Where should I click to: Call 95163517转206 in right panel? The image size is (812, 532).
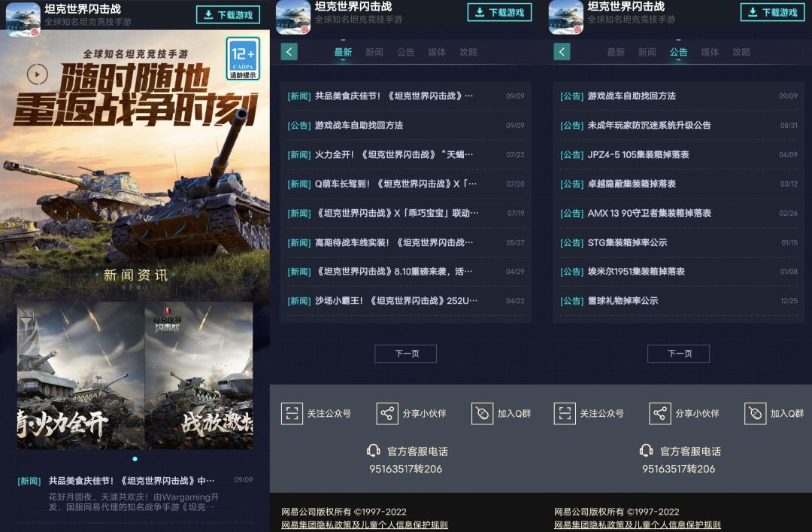coord(678,469)
